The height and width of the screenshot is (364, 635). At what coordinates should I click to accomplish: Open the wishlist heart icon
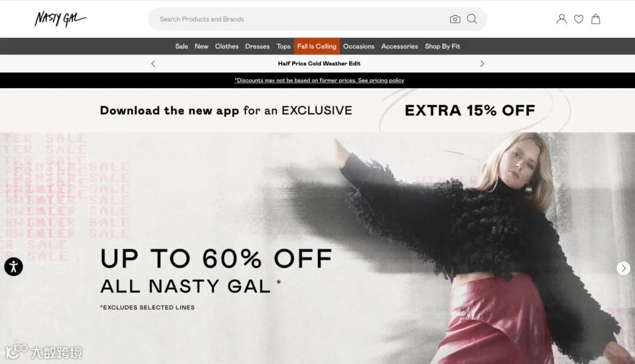(579, 19)
